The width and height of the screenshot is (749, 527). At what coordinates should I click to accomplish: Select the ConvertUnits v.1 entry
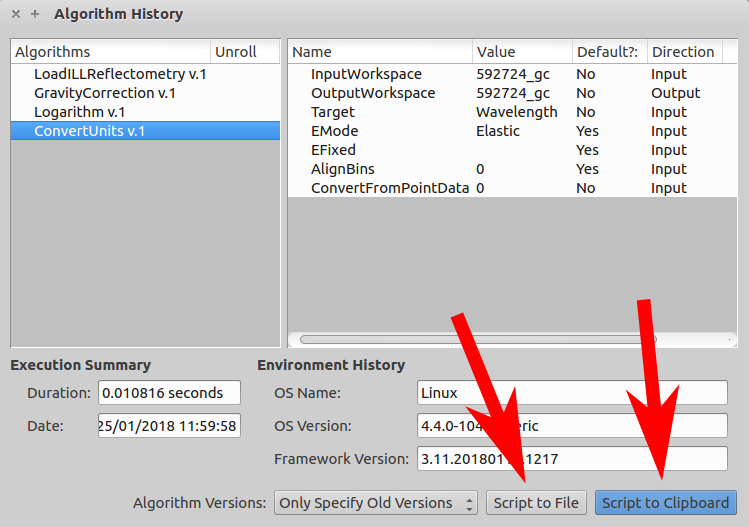[x=89, y=131]
